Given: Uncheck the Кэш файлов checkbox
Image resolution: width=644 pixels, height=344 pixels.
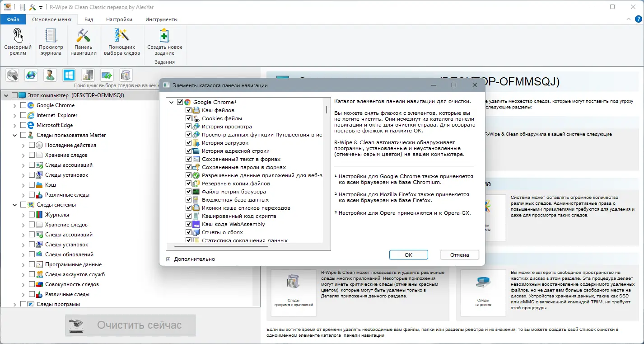Looking at the screenshot, I should pyautogui.click(x=189, y=110).
